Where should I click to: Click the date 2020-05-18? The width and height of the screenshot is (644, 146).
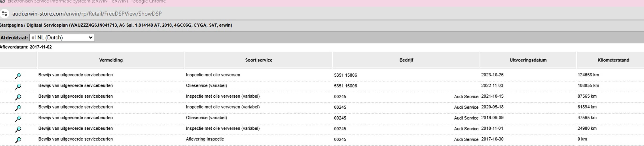tap(492, 107)
